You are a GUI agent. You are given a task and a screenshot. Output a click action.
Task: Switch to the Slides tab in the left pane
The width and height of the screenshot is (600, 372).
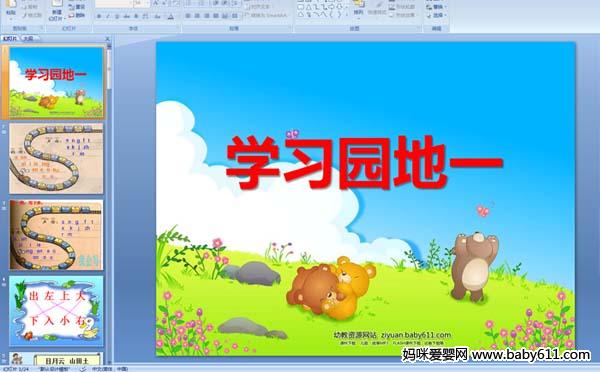[10, 39]
